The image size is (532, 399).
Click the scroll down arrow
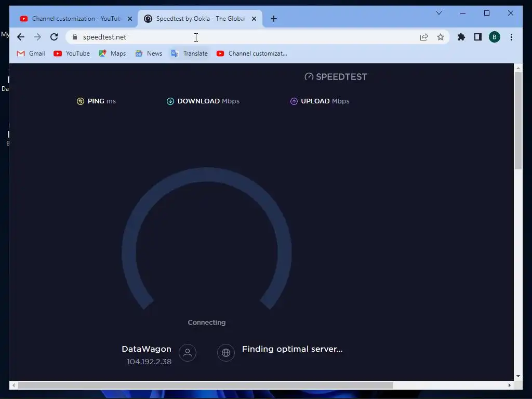518,376
